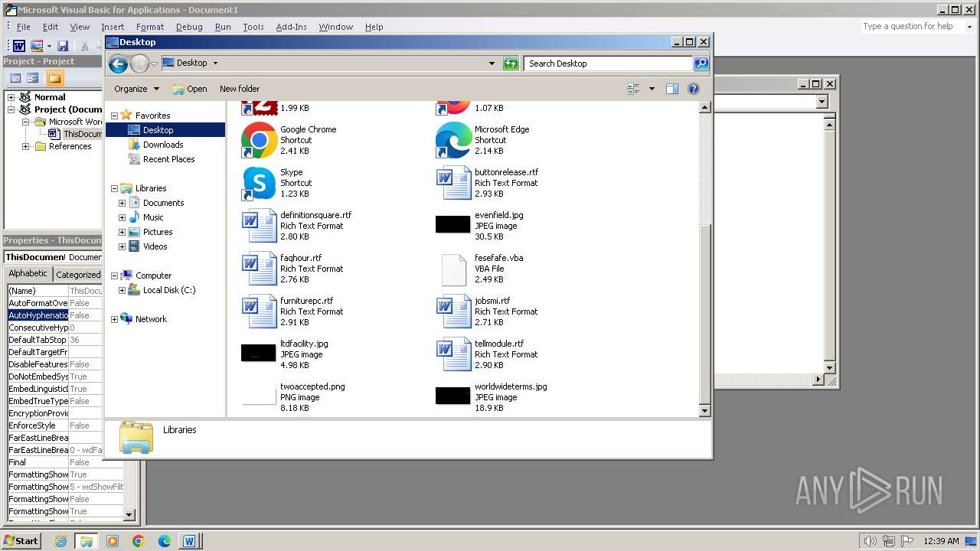Collapse Microsoft Word Objects folder
The height and width of the screenshot is (551, 980).
(26, 122)
